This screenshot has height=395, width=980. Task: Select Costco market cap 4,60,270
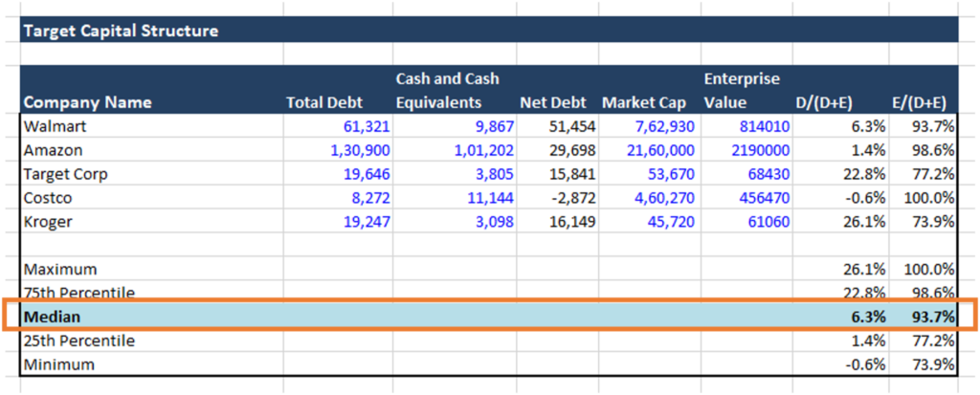(664, 198)
